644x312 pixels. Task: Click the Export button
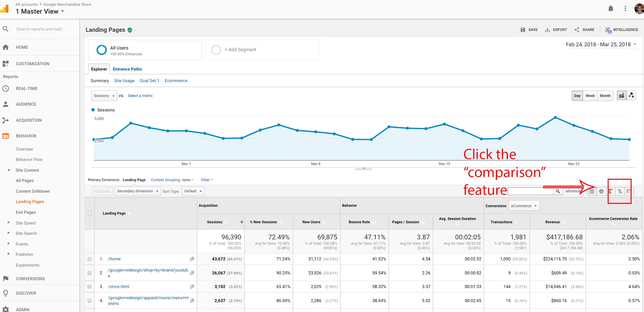pos(556,30)
